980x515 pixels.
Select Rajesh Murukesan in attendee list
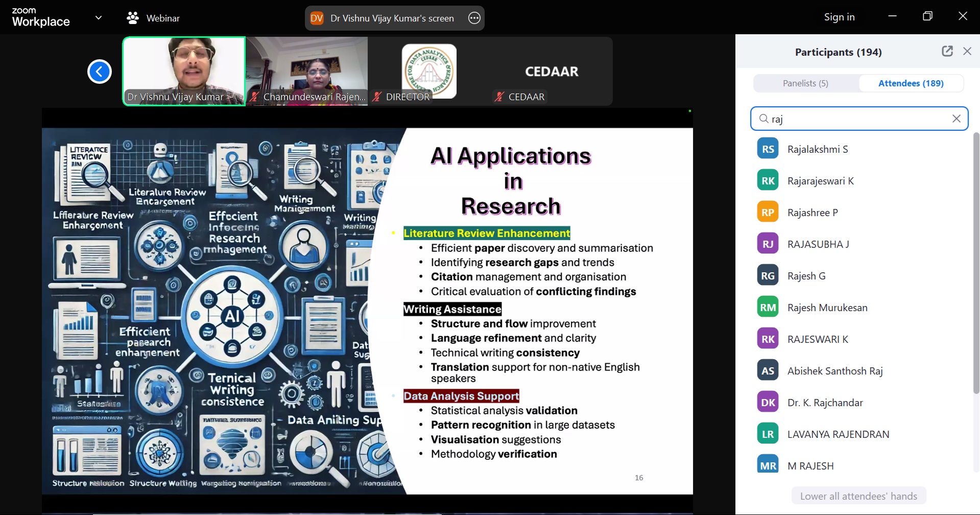tap(827, 308)
